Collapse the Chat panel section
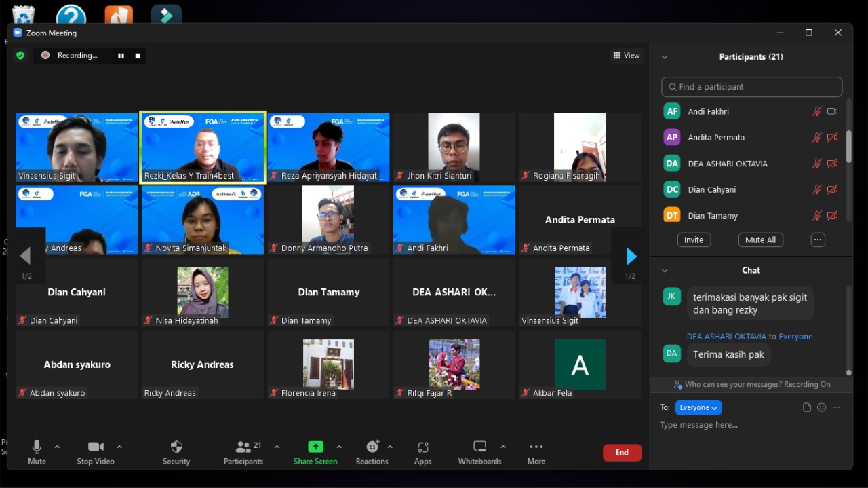 (x=665, y=270)
